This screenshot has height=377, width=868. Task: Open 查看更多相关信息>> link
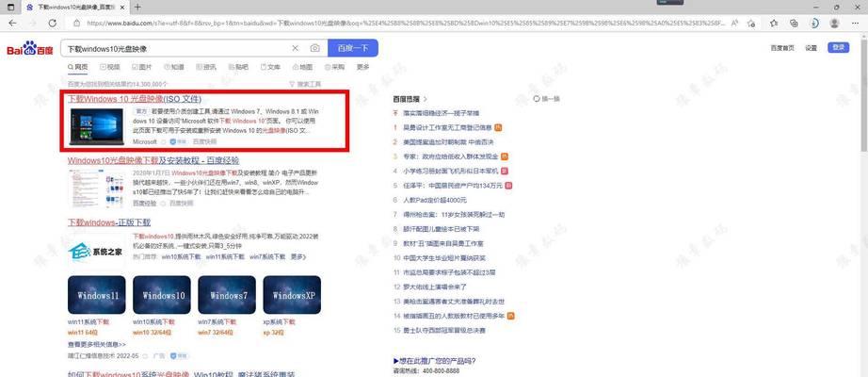[x=97, y=344]
